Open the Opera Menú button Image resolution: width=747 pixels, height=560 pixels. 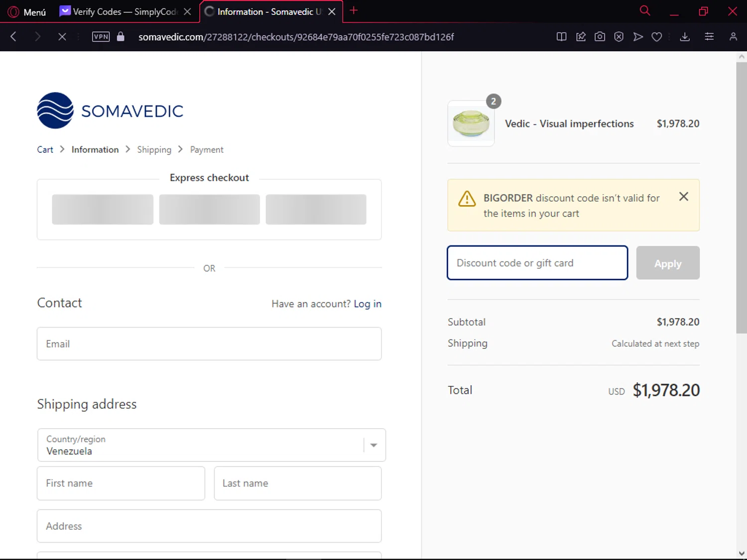[x=27, y=11]
